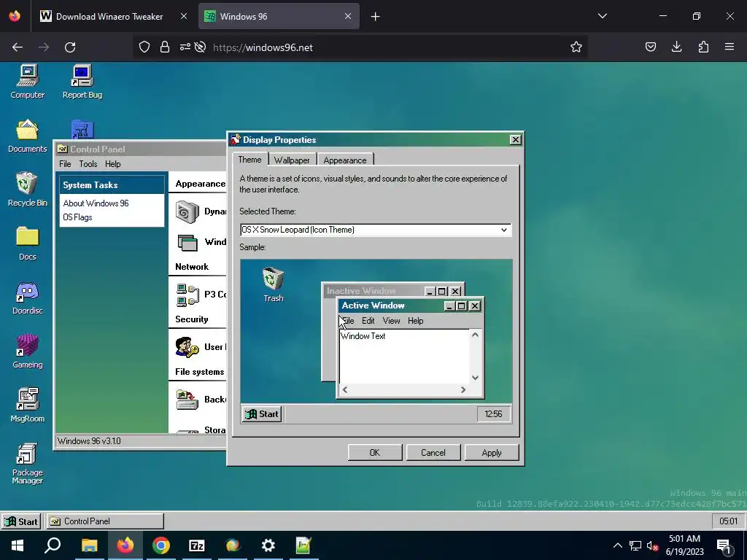The height and width of the screenshot is (560, 747).
Task: Click the Save to Pocket icon
Action: tap(650, 47)
